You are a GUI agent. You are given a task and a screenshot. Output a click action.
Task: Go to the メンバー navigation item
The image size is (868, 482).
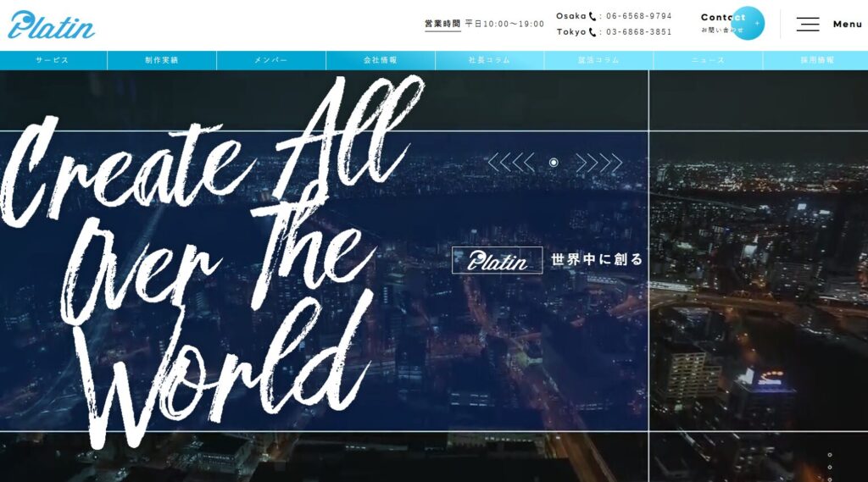pos(271,60)
